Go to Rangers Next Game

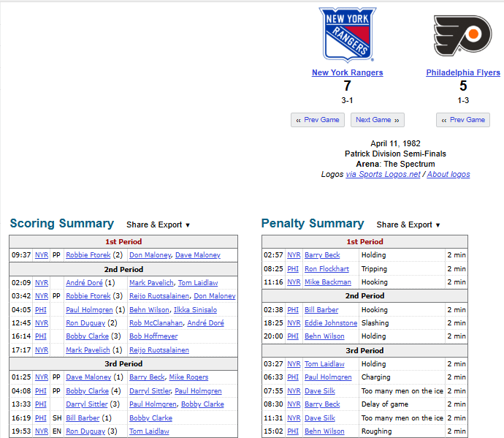[x=378, y=120]
